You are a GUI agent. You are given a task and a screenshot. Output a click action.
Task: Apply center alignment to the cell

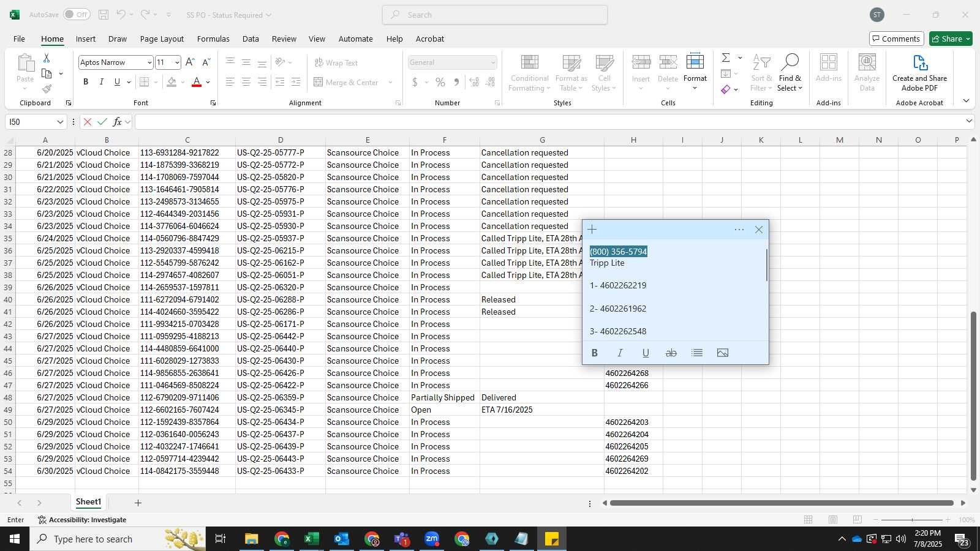pyautogui.click(x=246, y=82)
